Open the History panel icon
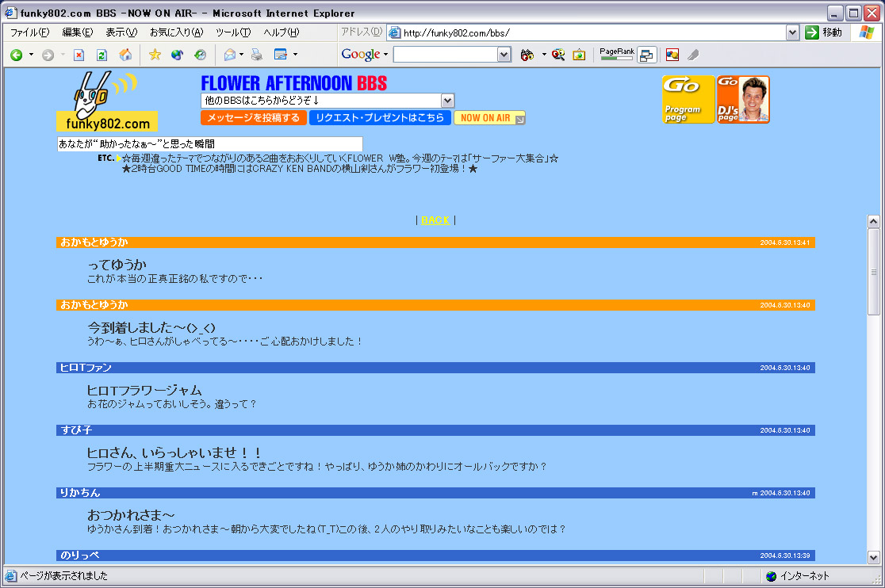The width and height of the screenshot is (885, 588). click(x=201, y=55)
